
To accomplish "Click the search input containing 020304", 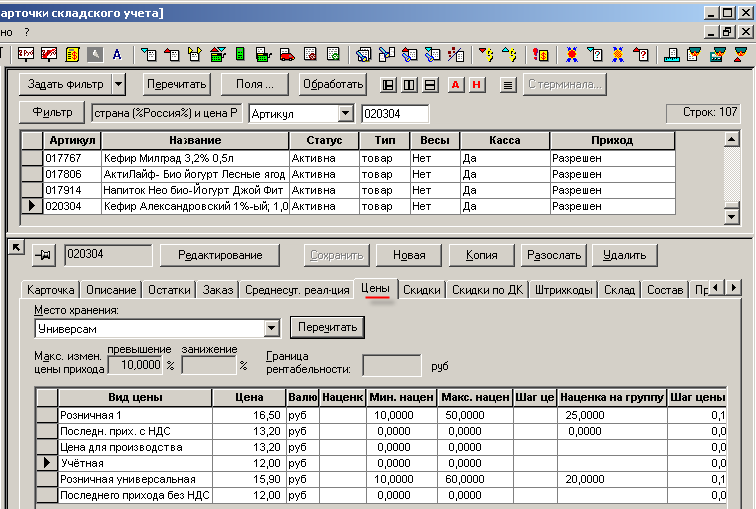I will pos(395,114).
